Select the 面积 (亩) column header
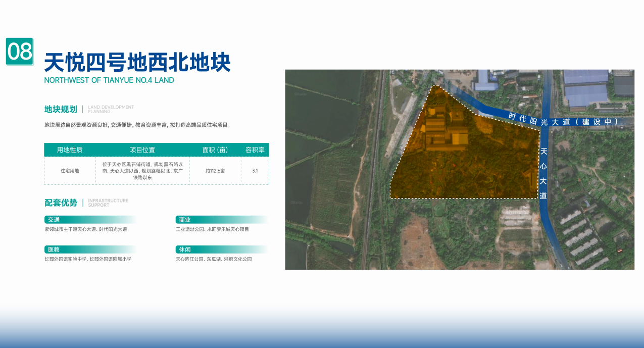Viewport: 644px width, 348px height. 215,150
